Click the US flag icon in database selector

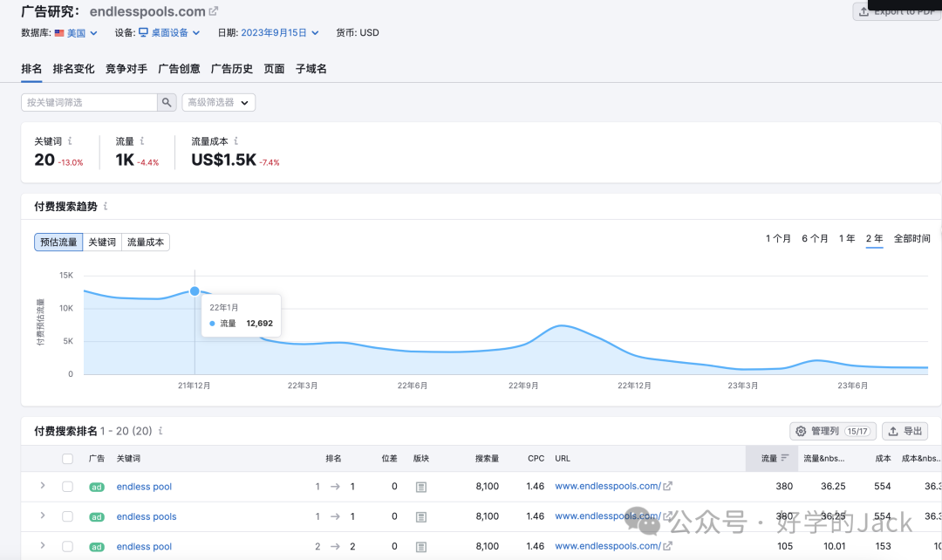[59, 33]
